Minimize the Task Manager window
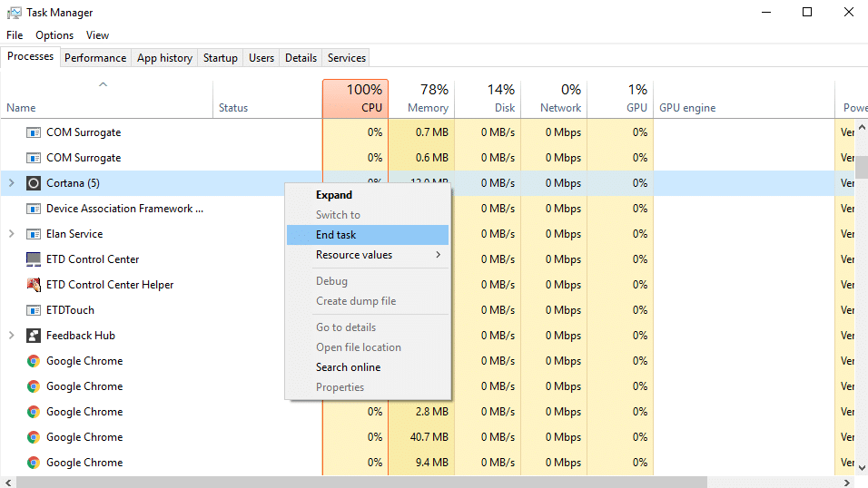Image resolution: width=868 pixels, height=488 pixels. point(766,12)
